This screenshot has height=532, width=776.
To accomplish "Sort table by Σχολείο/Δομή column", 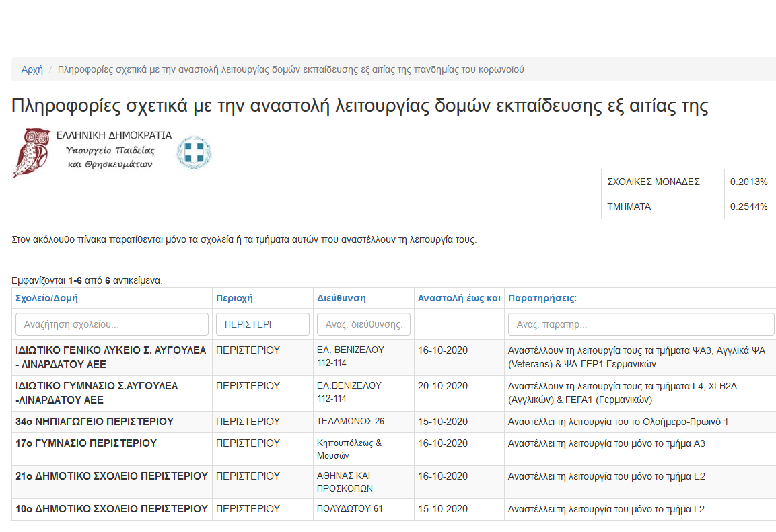I will tap(51, 298).
